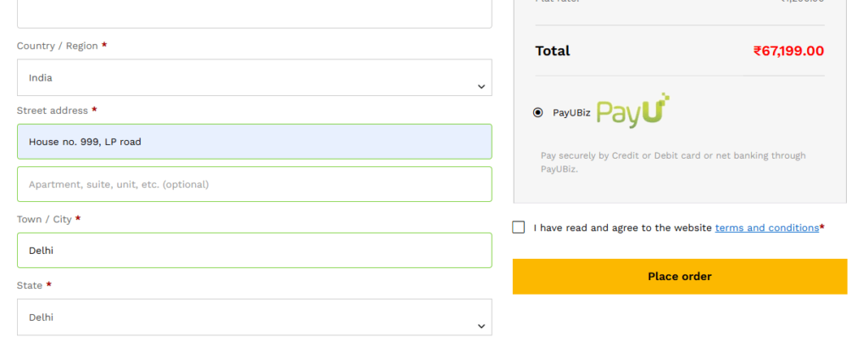Click the PayUBiz text label
The width and height of the screenshot is (868, 337).
point(571,113)
